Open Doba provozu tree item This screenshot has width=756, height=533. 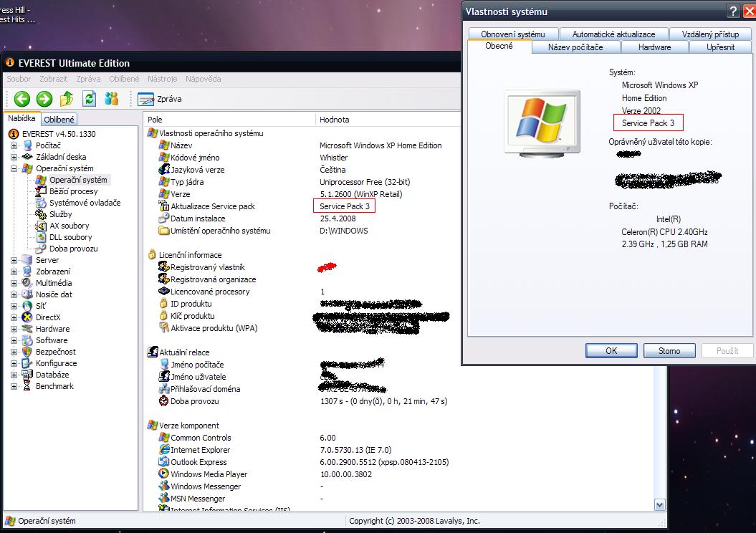[x=73, y=249]
